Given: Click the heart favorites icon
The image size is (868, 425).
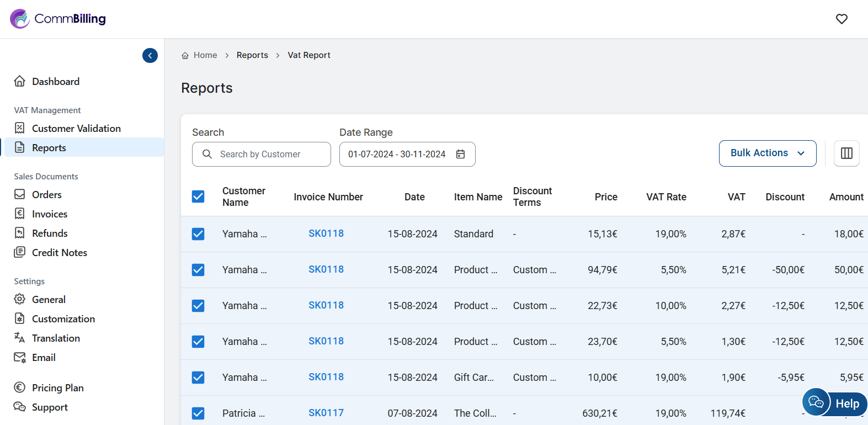Looking at the screenshot, I should [x=842, y=19].
